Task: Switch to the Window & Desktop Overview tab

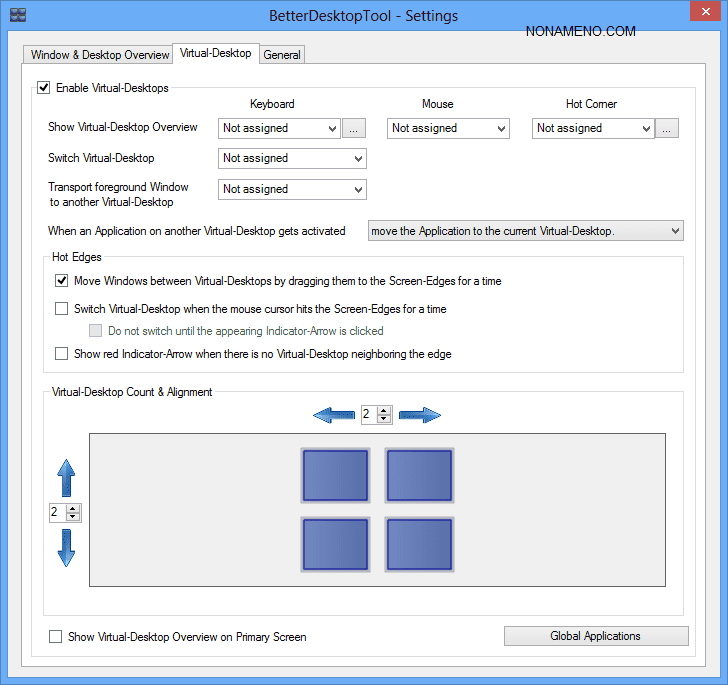Action: [100, 55]
